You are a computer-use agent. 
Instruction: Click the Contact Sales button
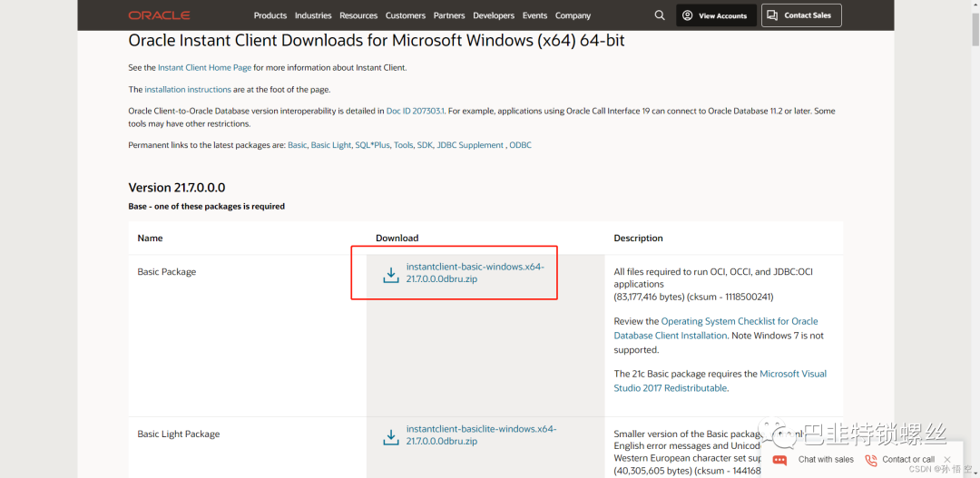coord(801,15)
